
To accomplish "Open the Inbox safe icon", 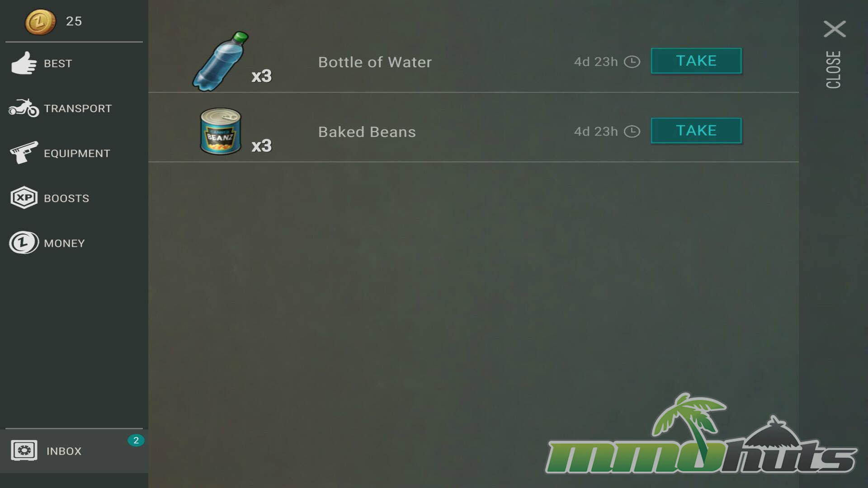I will [24, 450].
